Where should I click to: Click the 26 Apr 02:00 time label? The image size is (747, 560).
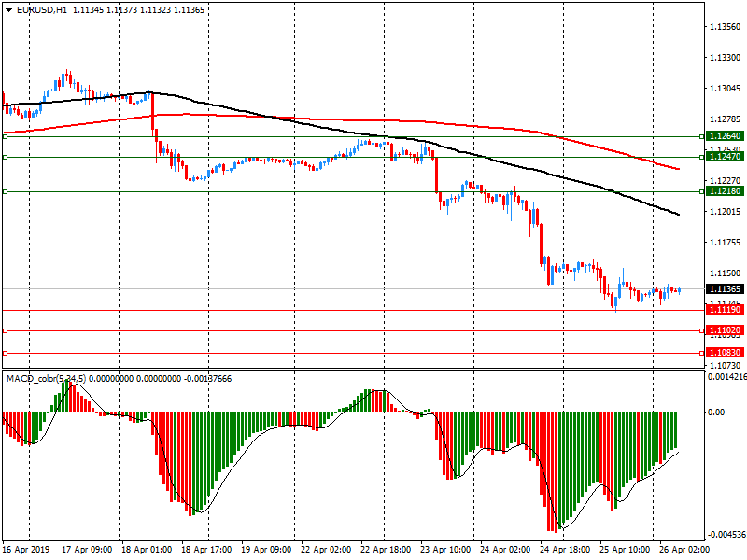[682, 551]
